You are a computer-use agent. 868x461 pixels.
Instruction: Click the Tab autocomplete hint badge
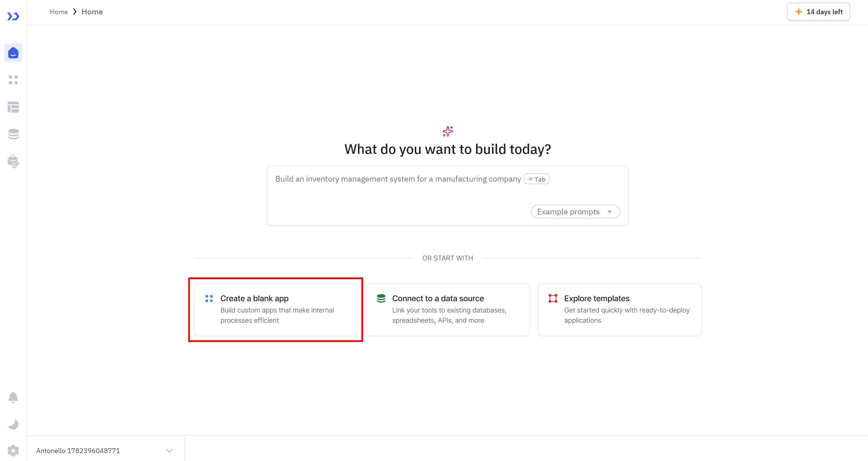click(x=537, y=179)
